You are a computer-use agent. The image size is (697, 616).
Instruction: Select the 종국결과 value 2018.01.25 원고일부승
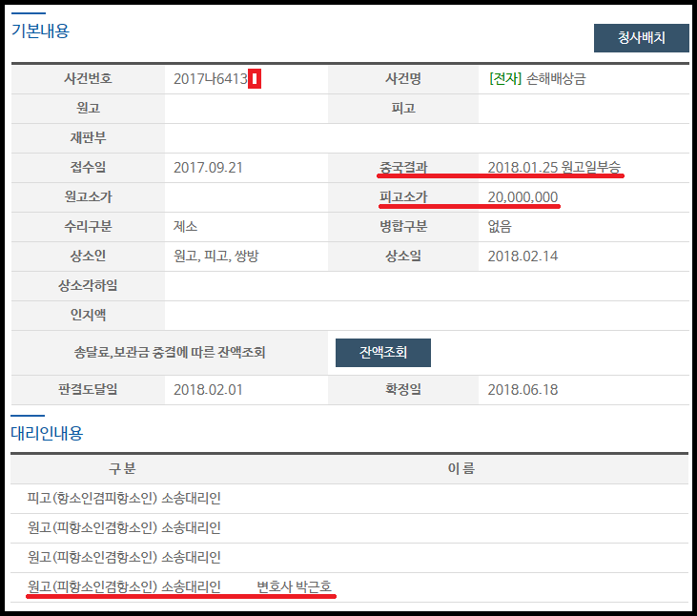553,168
